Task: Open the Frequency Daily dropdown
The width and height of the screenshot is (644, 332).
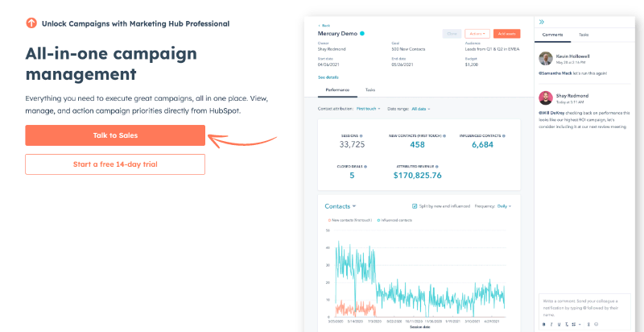Action: click(x=504, y=205)
